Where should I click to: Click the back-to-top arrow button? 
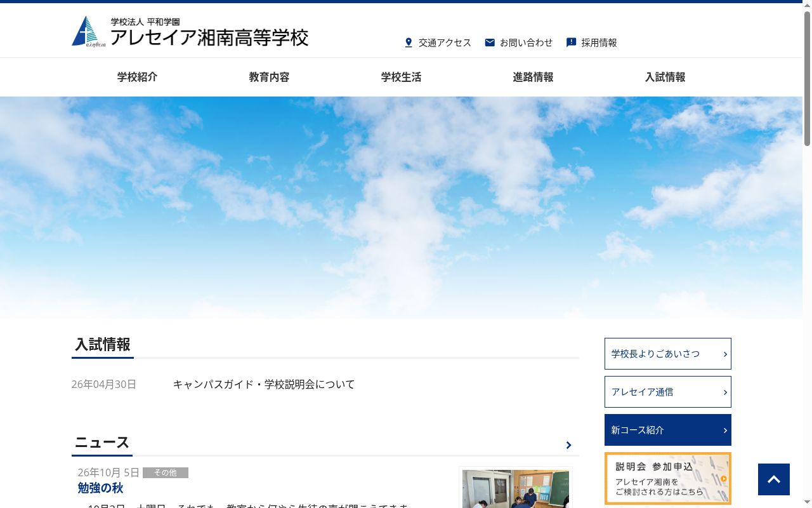coord(774,479)
